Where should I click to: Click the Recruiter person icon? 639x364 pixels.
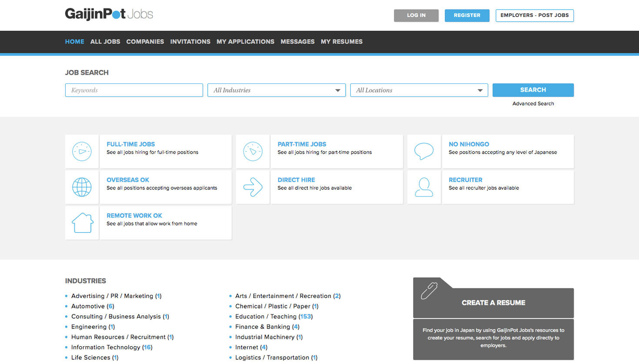coord(424,187)
